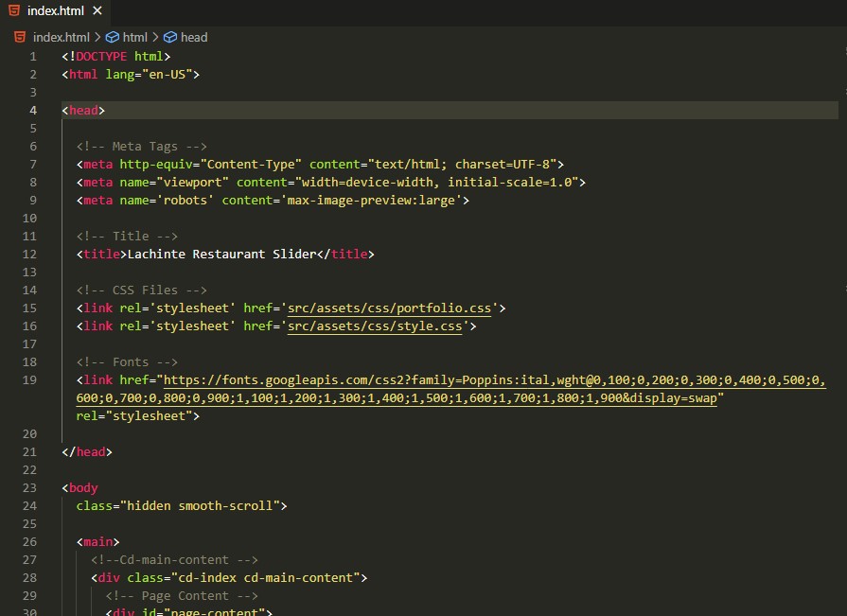847x616 pixels.
Task: Click rel="stylesheet" on the wrapped font line
Action: pos(134,416)
